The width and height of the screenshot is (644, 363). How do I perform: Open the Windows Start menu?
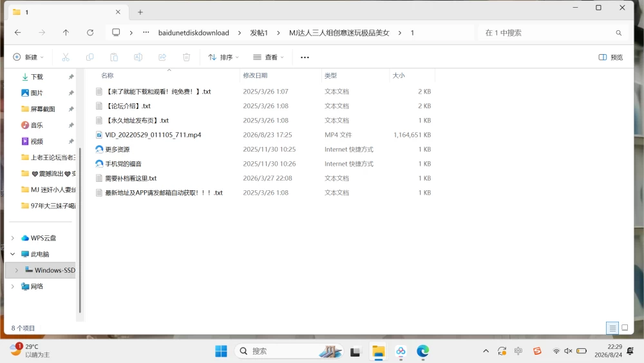tap(221, 351)
